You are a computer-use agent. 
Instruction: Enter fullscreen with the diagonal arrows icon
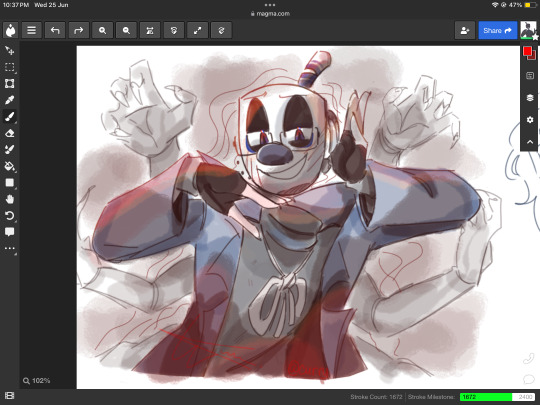coord(197,30)
